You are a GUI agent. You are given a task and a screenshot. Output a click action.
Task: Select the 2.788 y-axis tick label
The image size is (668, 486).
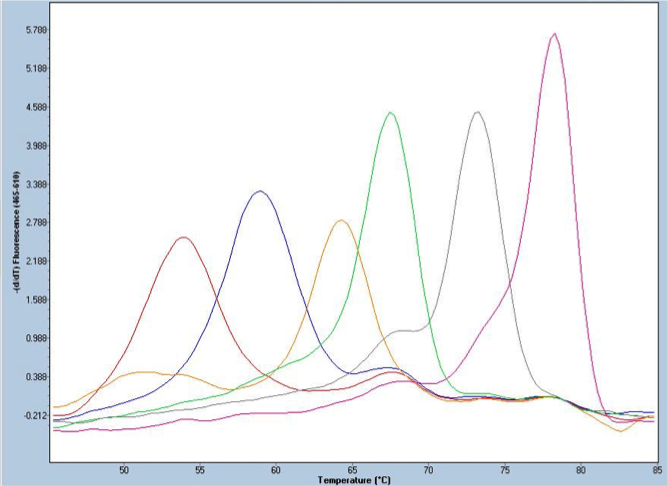[36, 223]
